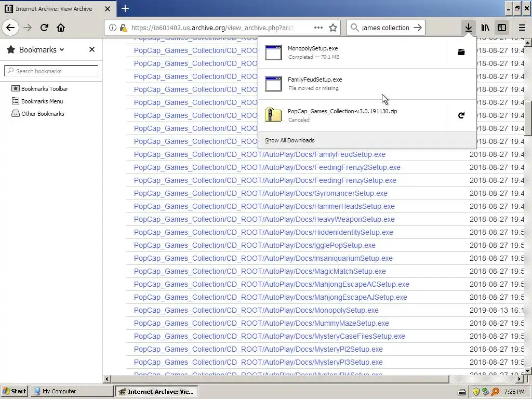Click the PopCap zip file icon

pyautogui.click(x=273, y=115)
